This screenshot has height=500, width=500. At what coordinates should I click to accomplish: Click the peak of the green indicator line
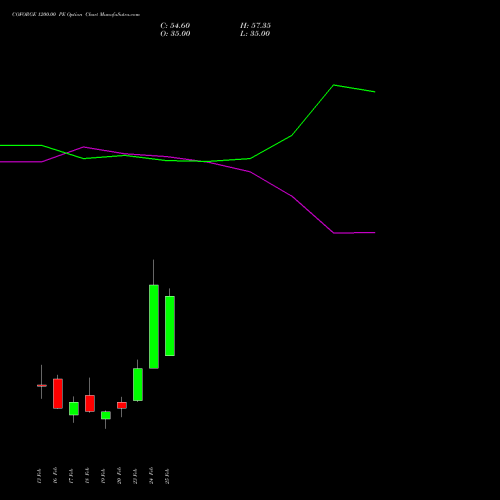(334, 85)
